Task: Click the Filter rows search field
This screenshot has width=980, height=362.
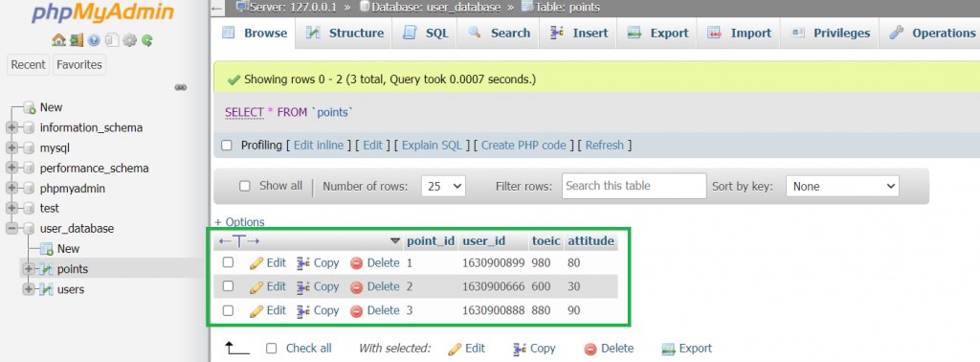Action: pos(634,186)
